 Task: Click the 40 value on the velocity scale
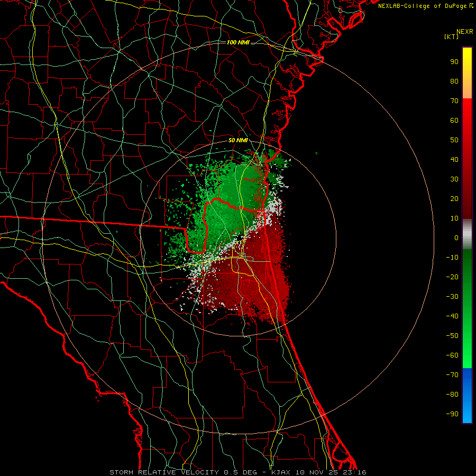pos(454,160)
